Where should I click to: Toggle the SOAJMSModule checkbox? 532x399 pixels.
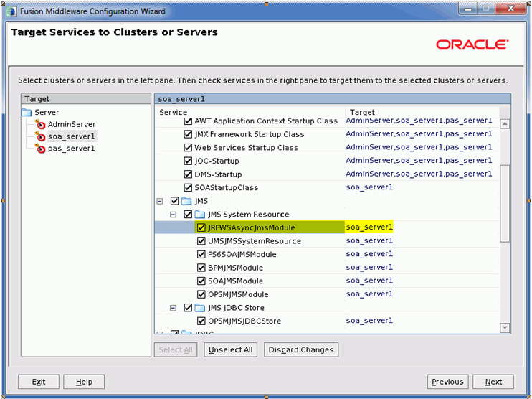pos(201,281)
